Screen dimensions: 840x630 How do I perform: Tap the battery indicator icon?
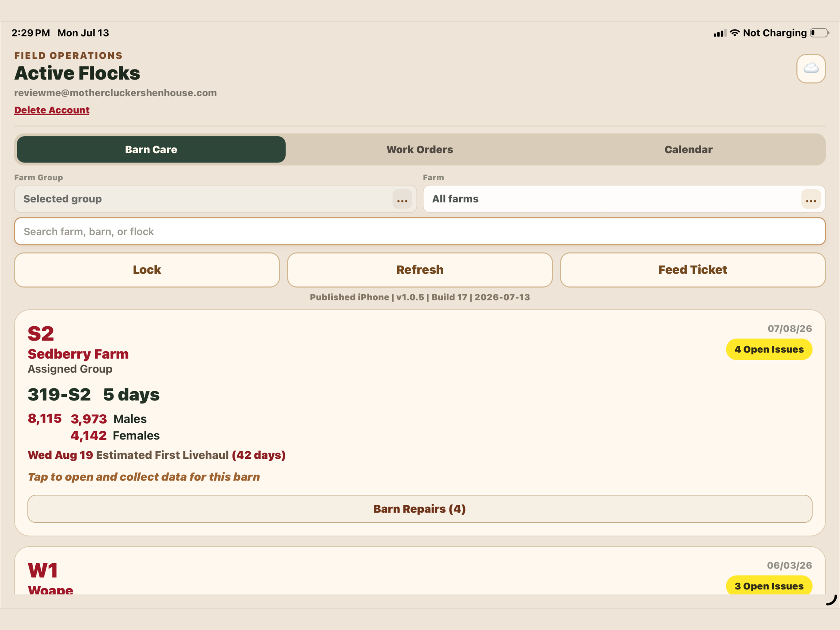point(819,33)
